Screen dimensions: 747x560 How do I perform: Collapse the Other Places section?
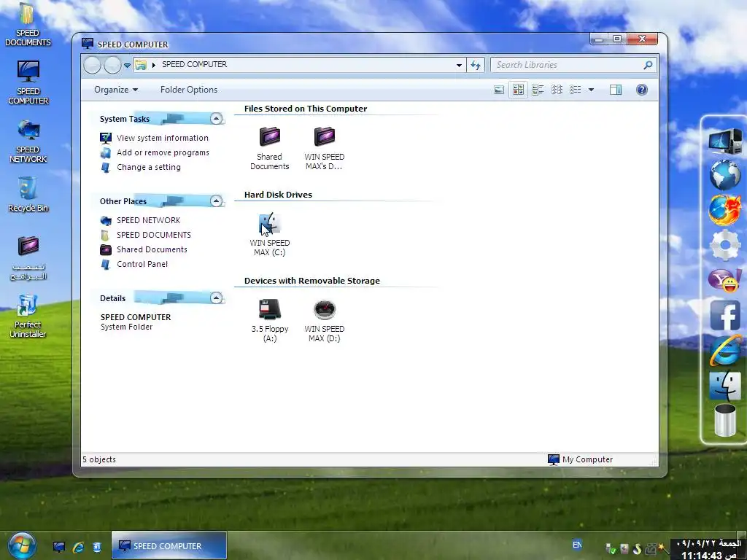point(216,201)
